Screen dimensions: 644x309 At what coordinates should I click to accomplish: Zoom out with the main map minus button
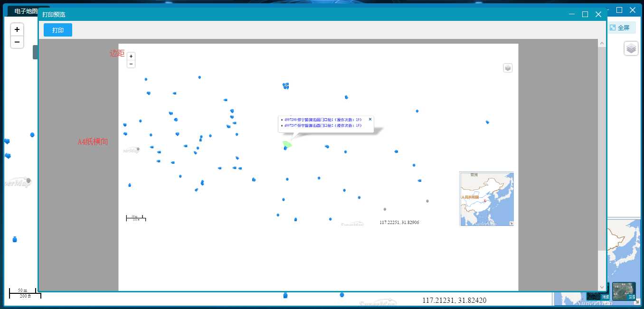point(17,42)
